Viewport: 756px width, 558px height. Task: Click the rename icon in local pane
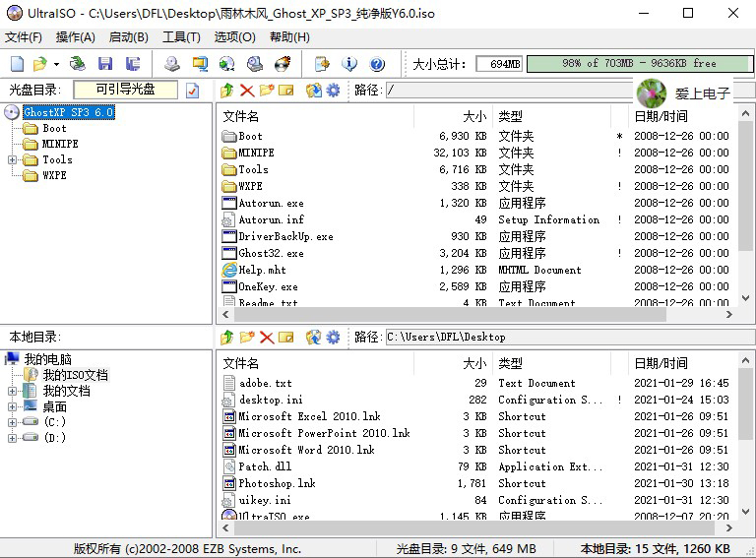[x=285, y=338]
